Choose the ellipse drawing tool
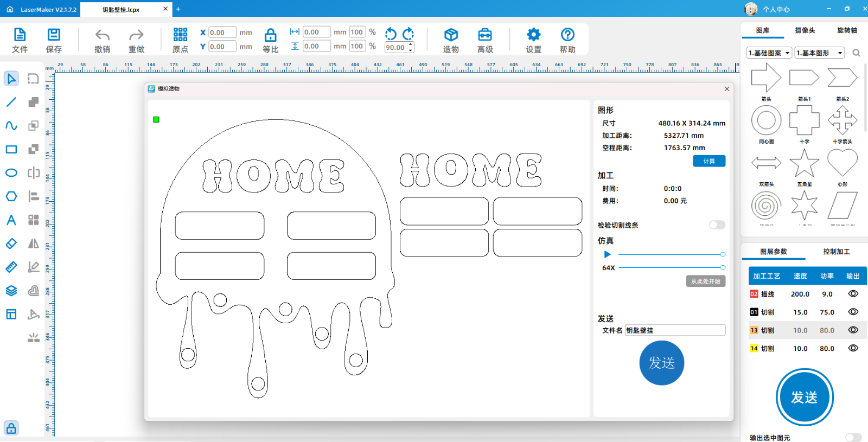Screen dimensions: 868x442 [11, 173]
